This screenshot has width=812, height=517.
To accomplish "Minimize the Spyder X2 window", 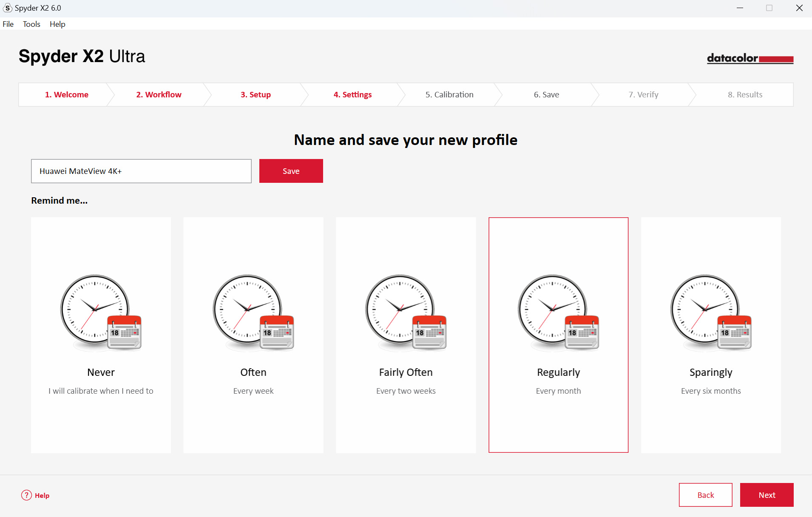I will point(740,8).
